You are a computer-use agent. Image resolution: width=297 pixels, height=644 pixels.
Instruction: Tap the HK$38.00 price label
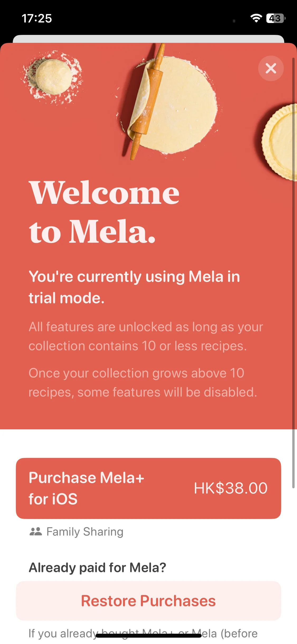click(231, 488)
